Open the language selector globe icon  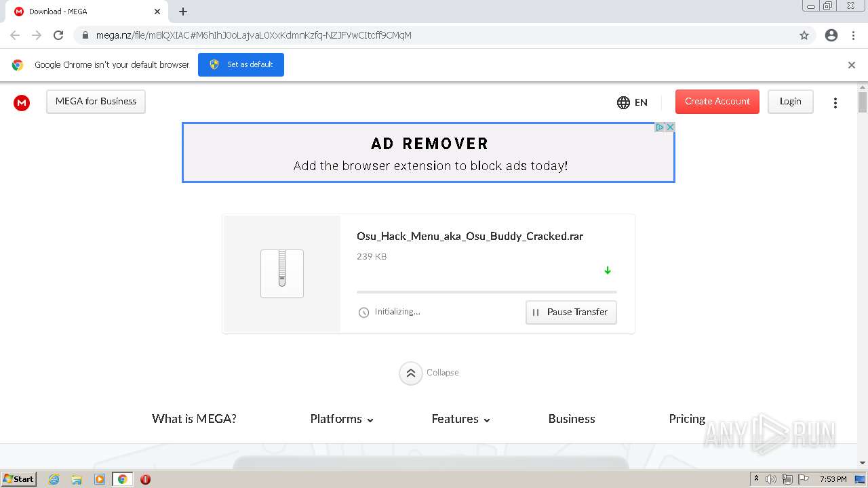coord(623,102)
